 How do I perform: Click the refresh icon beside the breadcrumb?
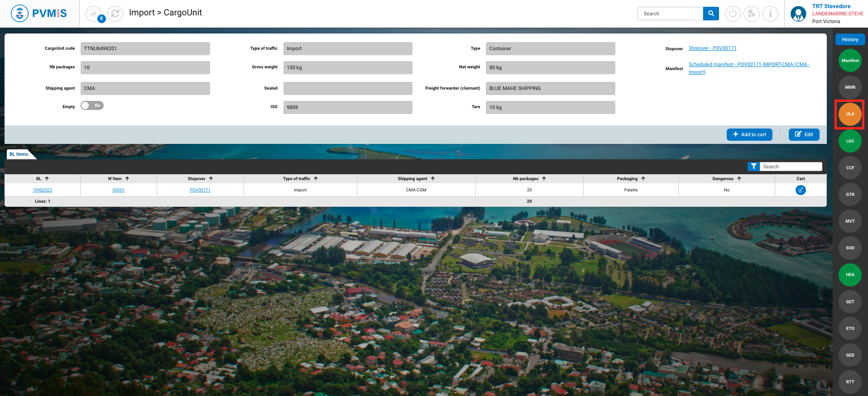(x=115, y=14)
